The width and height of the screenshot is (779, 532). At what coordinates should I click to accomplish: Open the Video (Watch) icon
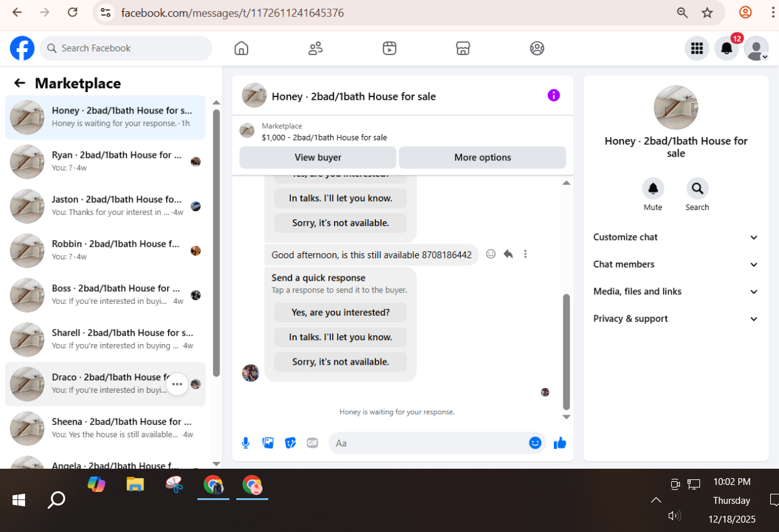click(389, 48)
